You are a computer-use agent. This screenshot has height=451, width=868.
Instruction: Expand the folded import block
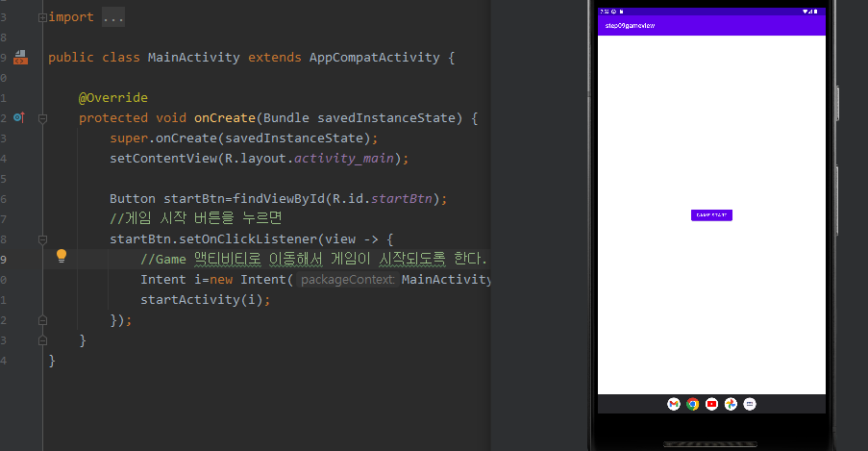tap(42, 17)
